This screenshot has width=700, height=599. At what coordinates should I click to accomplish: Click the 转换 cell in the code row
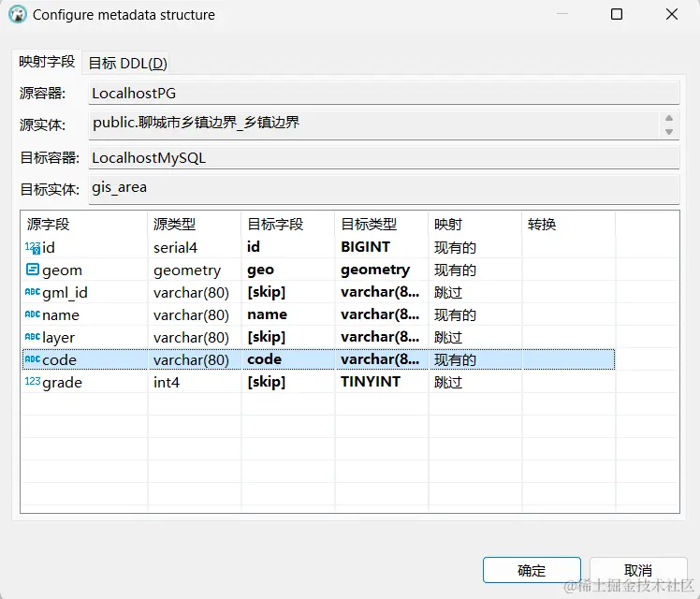click(x=569, y=359)
